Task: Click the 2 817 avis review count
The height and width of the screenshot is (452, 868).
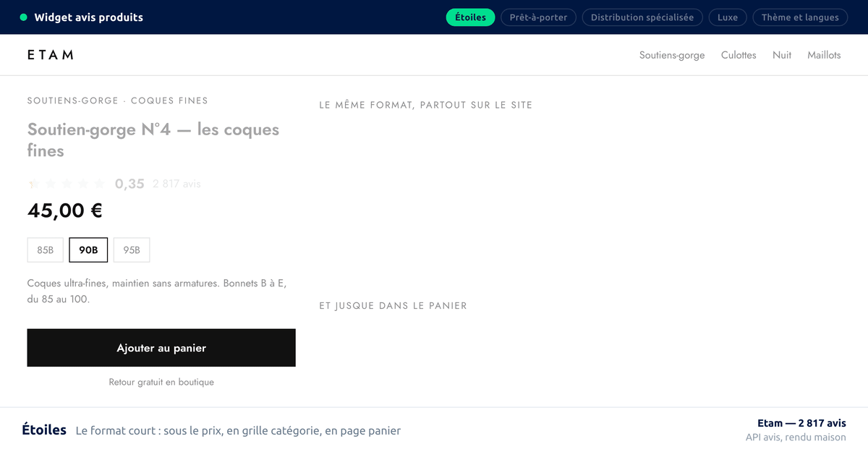Action: [176, 184]
